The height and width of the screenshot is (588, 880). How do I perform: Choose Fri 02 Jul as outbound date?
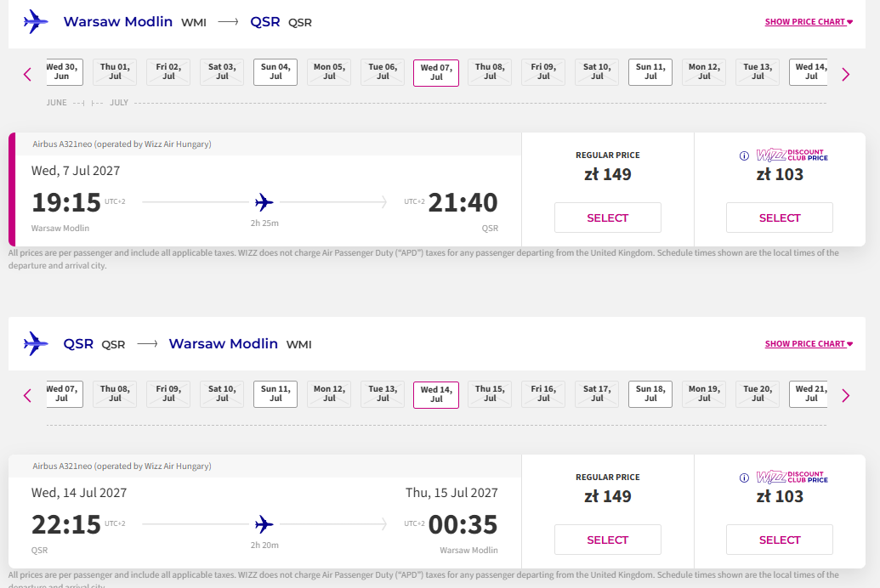point(168,72)
